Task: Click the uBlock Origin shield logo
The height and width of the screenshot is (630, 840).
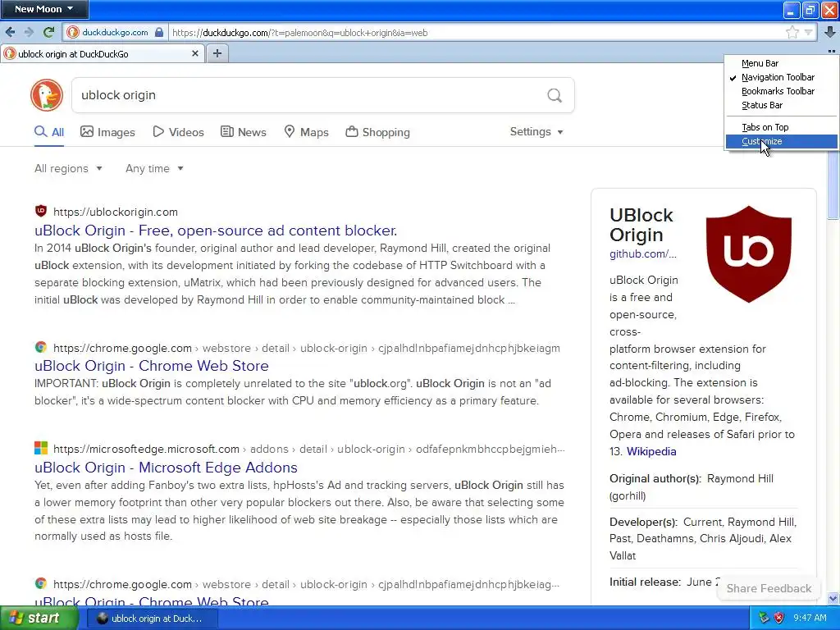Action: pyautogui.click(x=748, y=254)
